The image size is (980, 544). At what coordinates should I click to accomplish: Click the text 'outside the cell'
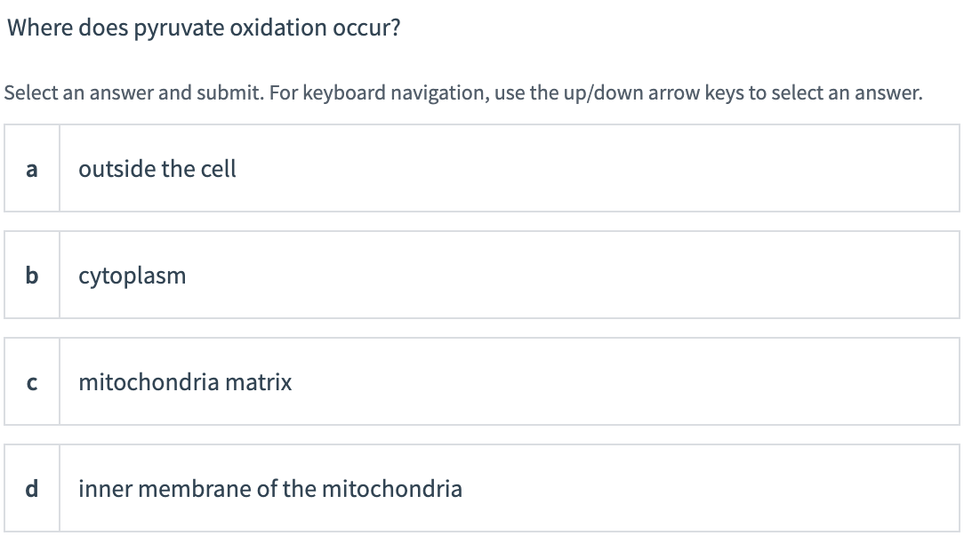[157, 168]
